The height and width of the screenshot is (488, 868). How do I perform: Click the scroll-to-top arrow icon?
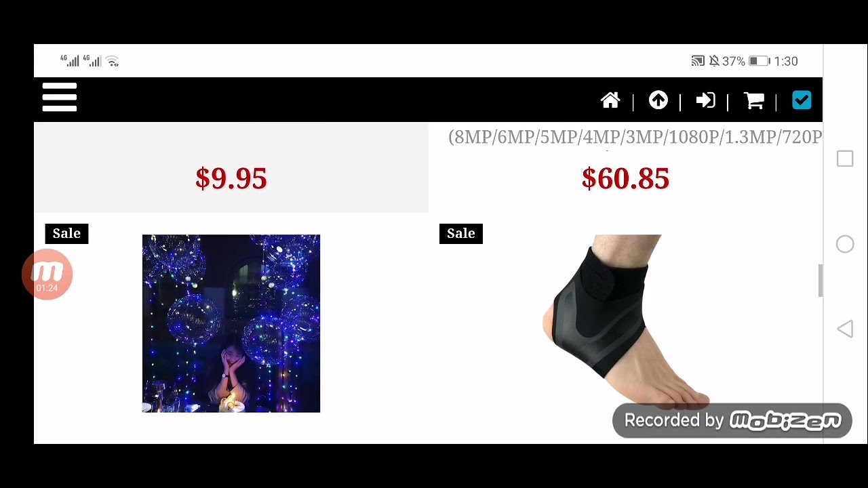click(658, 100)
